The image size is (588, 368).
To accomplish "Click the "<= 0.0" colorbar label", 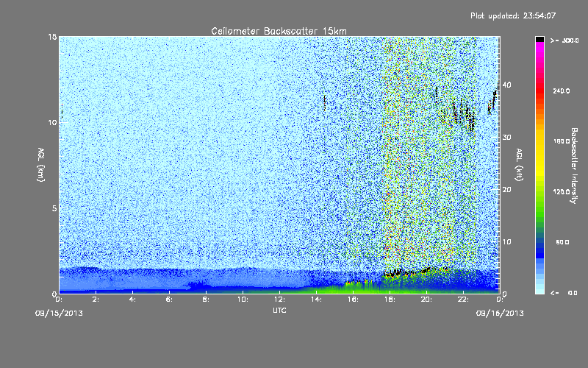I will point(564,292).
